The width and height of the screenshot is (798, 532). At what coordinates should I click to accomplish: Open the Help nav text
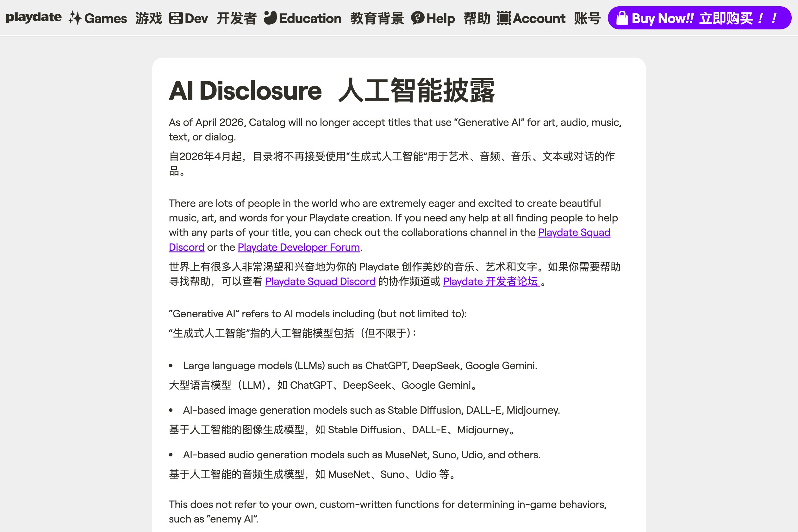pyautogui.click(x=440, y=18)
